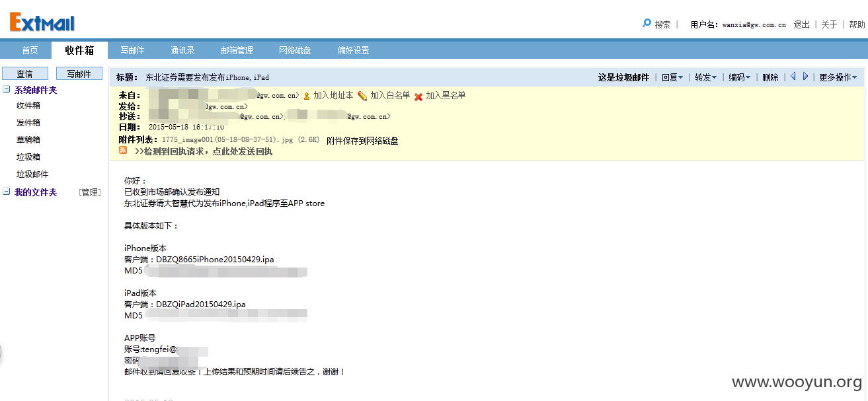The width and height of the screenshot is (868, 401).
Task: Click the date 2015-05-18 text
Action: 186,127
